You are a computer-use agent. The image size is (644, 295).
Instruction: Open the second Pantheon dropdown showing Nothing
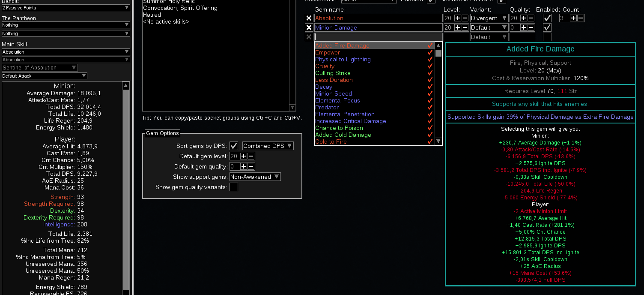point(66,33)
